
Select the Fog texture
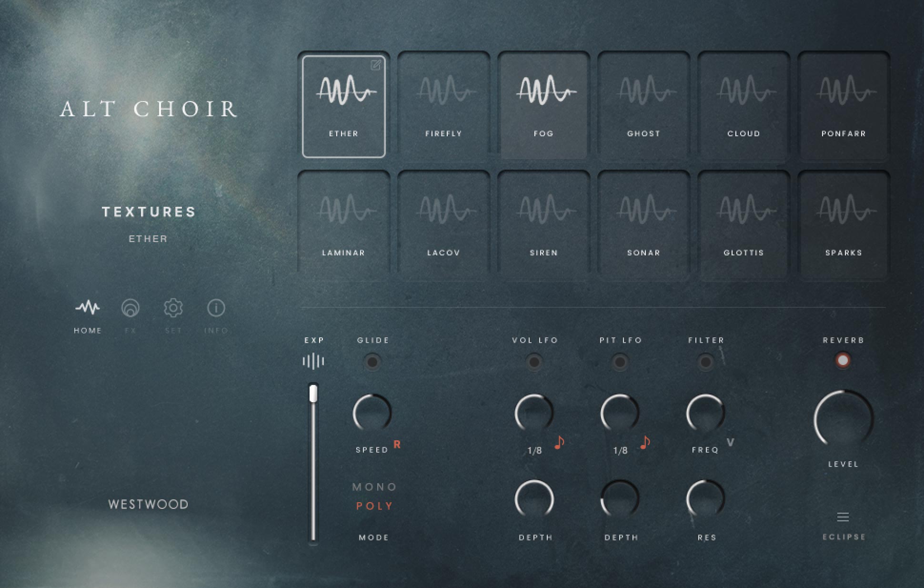[543, 105]
